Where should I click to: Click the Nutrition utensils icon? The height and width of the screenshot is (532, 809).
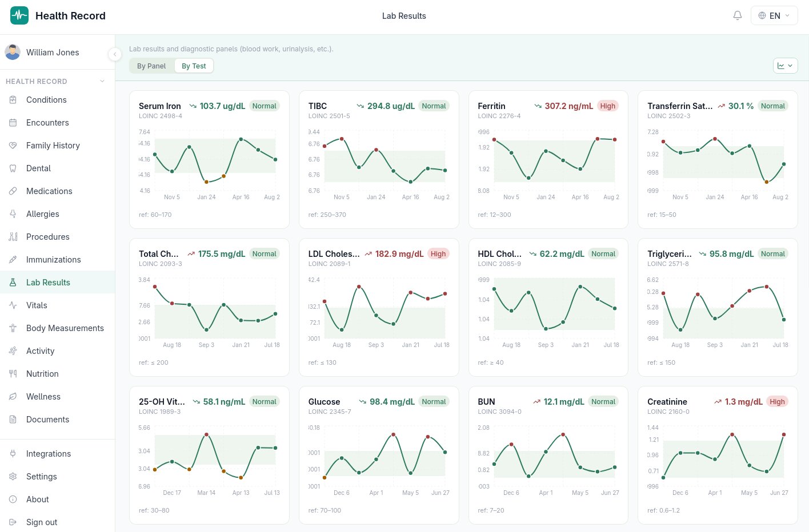[x=13, y=374]
